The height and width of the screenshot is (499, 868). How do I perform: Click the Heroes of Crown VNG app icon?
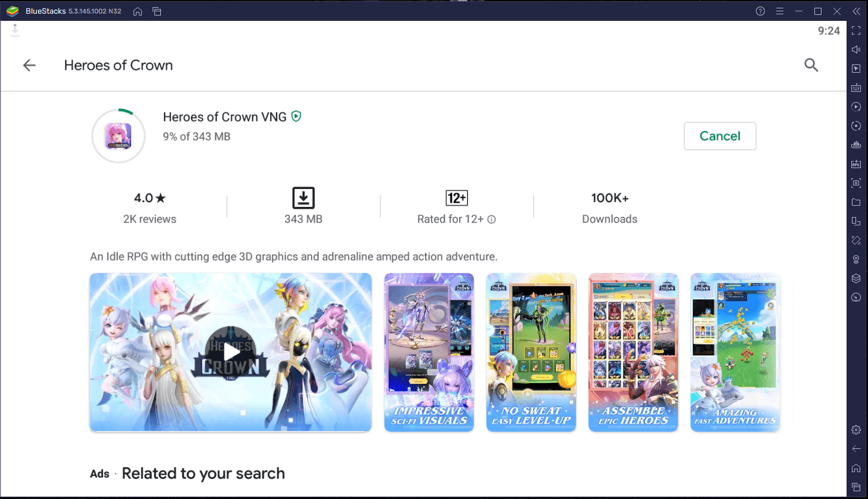tap(118, 136)
